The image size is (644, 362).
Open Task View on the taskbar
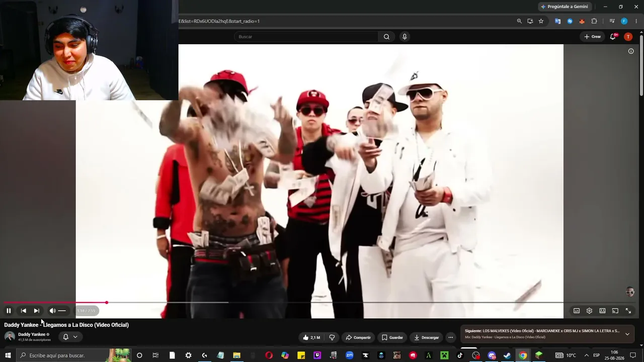click(156, 355)
